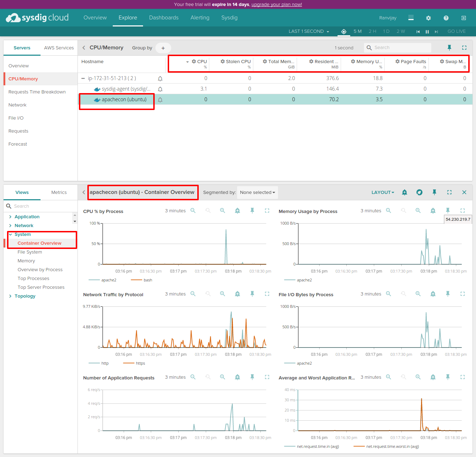Sort by the CPU column arrow
476x457 pixels.
click(187, 62)
